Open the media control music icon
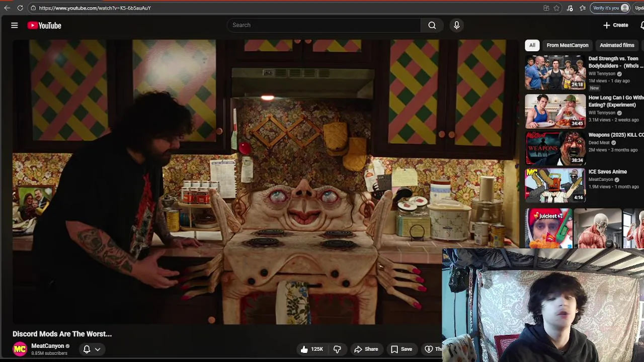This screenshot has width=644, height=362. point(570,8)
